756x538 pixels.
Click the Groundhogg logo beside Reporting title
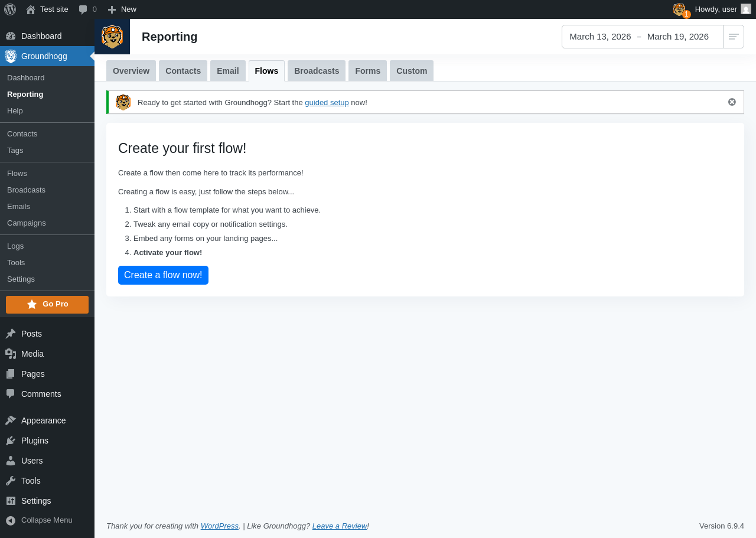pos(112,37)
